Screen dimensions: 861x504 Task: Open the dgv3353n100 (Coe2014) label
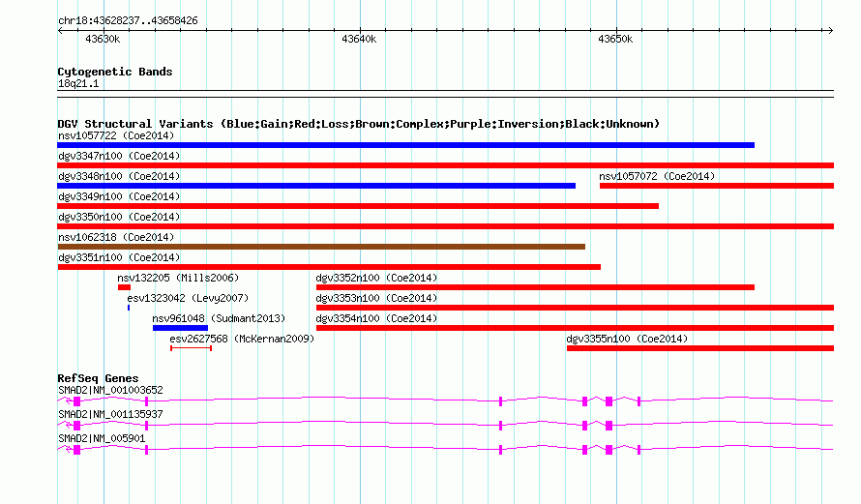pyautogui.click(x=376, y=298)
